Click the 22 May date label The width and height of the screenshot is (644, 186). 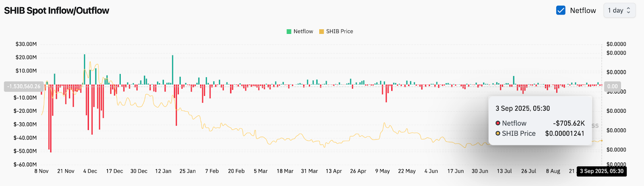pos(407,171)
